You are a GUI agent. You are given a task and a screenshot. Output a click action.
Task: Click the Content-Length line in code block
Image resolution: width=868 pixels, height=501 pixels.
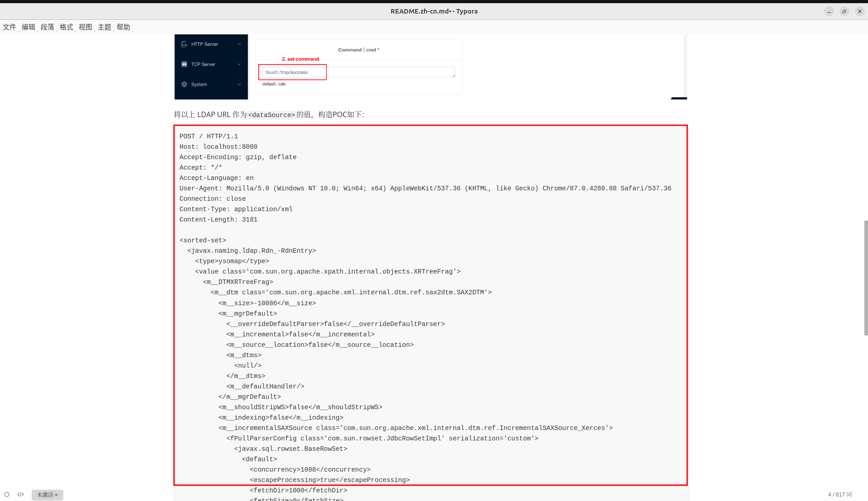tap(218, 220)
